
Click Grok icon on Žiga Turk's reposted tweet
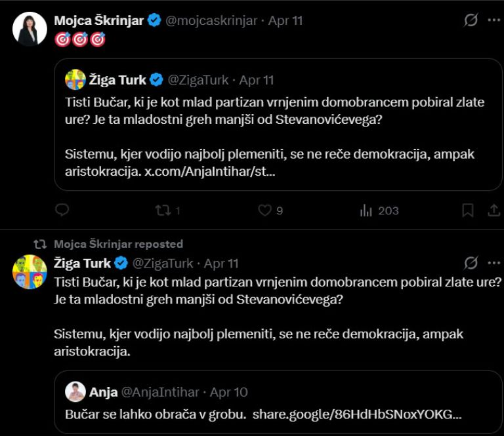471,264
